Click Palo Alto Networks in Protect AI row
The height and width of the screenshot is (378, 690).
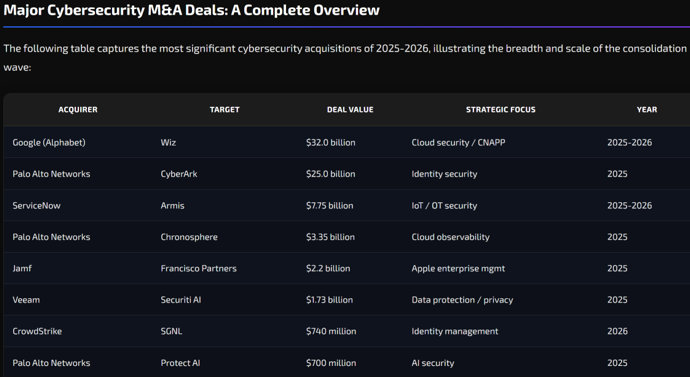[51, 363]
